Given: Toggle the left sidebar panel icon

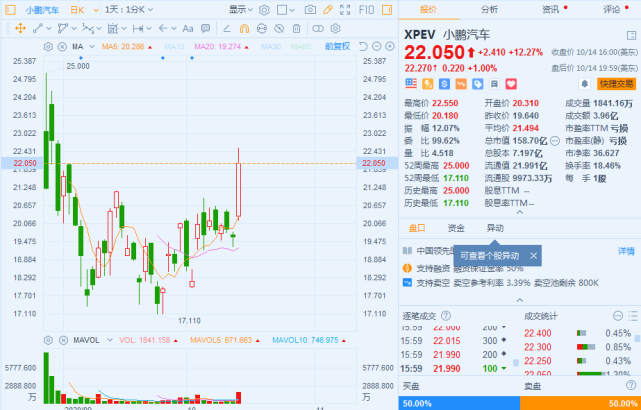Looking at the screenshot, I should click(10, 10).
